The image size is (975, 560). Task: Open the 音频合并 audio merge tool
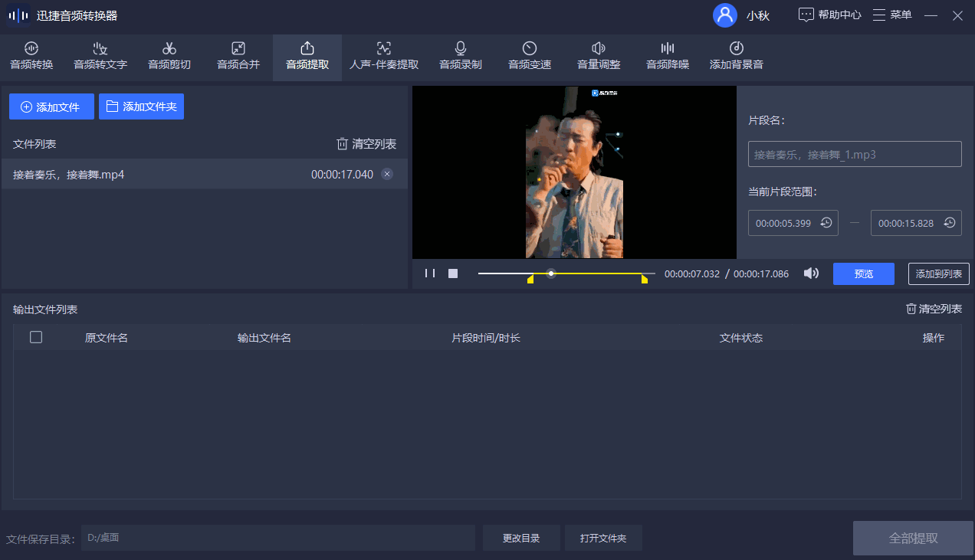coord(238,57)
